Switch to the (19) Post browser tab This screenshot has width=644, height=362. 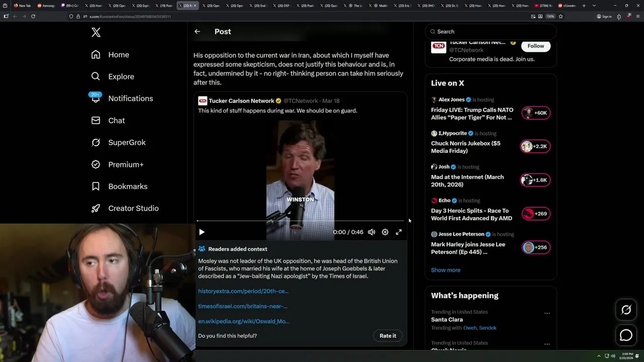[x=164, y=6]
